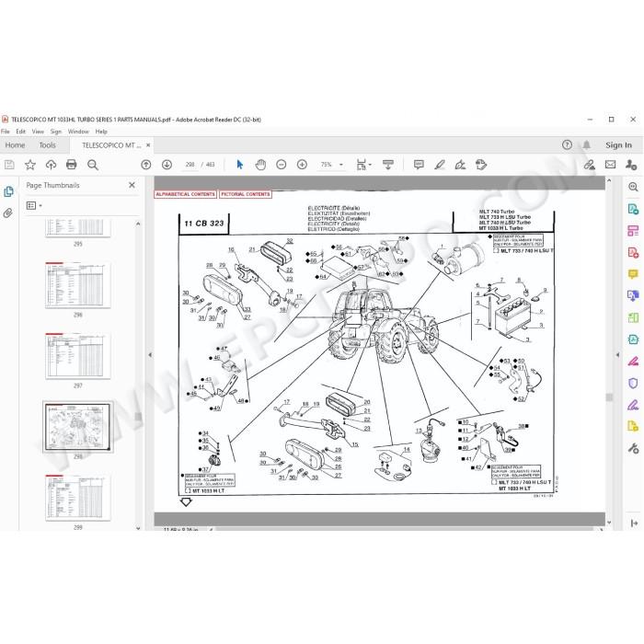Open the Export PDF tool in right pane
Viewport: 644px width, 644px height.
[633, 209]
